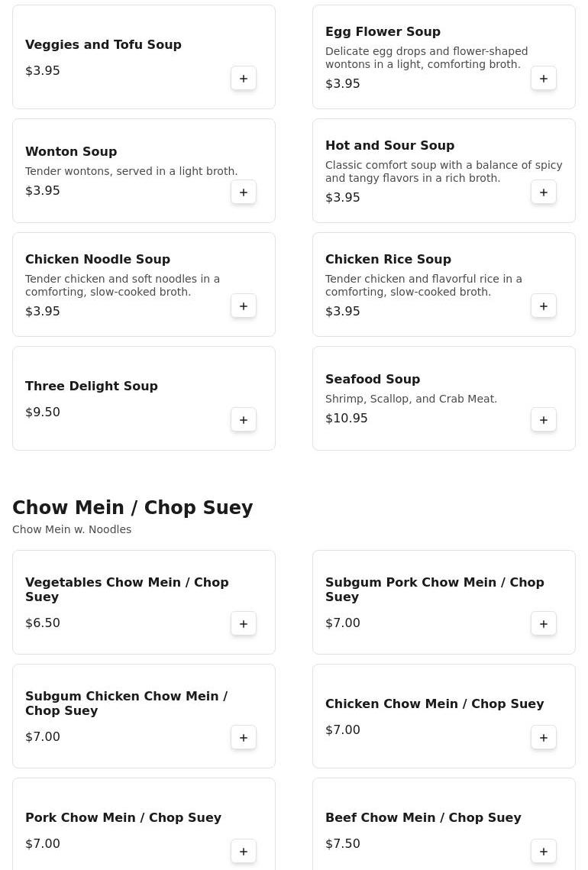Add Pork Chow Mein plus icon
Viewport: 588px width, 870px height.
[x=244, y=851]
